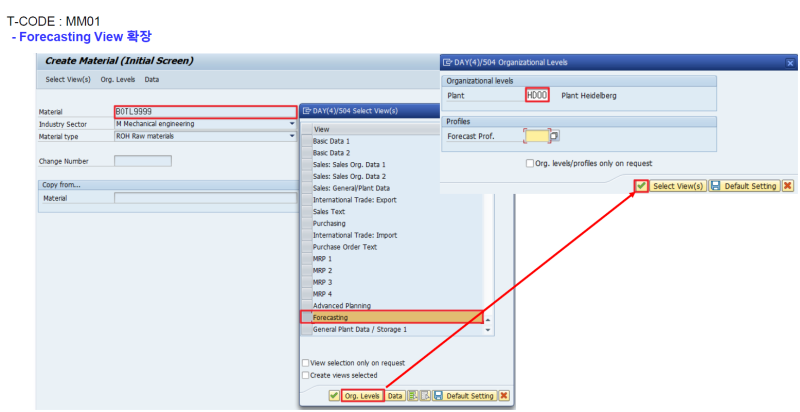Click the Change Number input field
Image resolution: width=800 pixels, height=412 pixels.
click(x=143, y=161)
